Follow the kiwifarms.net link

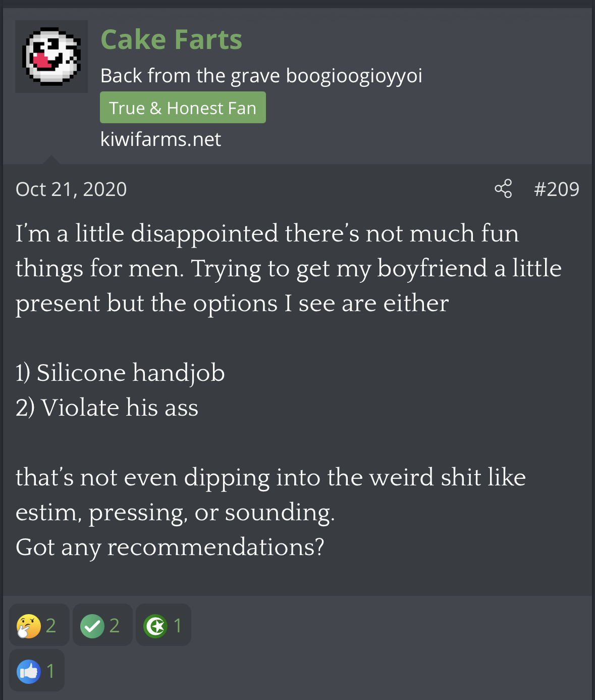160,139
